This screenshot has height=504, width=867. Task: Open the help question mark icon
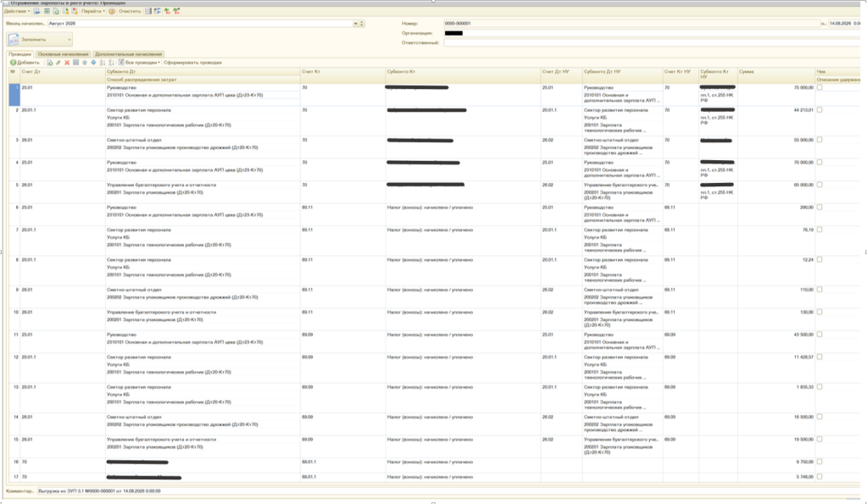tap(112, 11)
